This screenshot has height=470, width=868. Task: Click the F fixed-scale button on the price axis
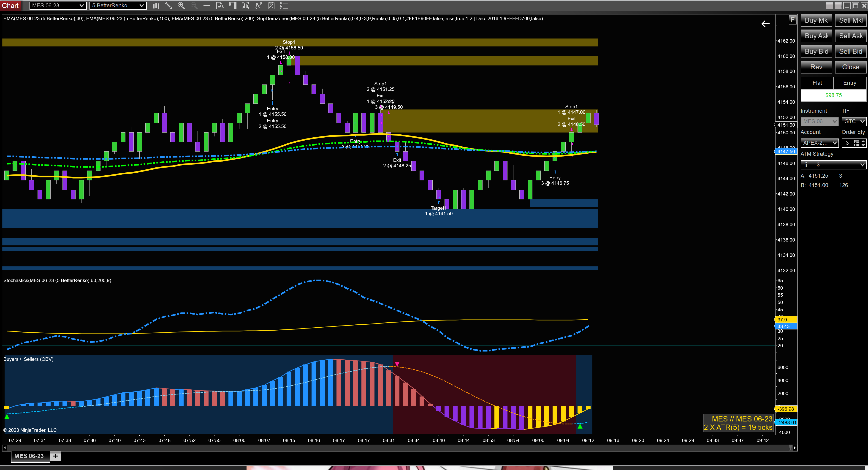point(792,20)
